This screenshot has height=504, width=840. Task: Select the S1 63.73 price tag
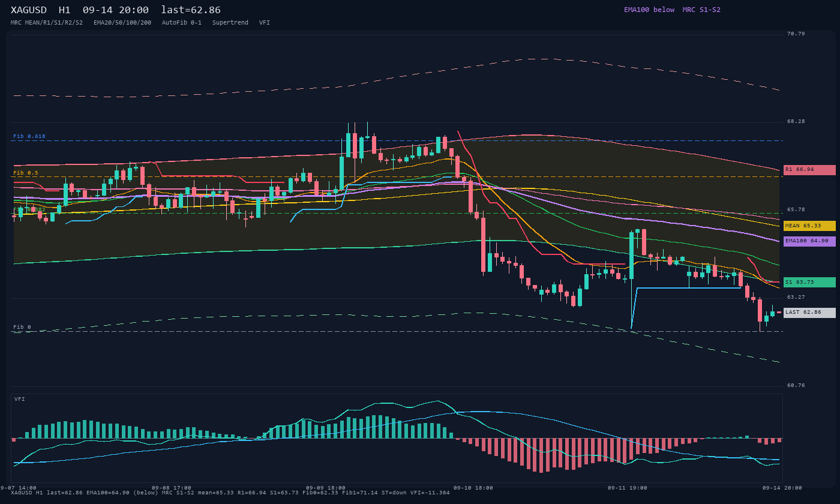tap(809, 282)
